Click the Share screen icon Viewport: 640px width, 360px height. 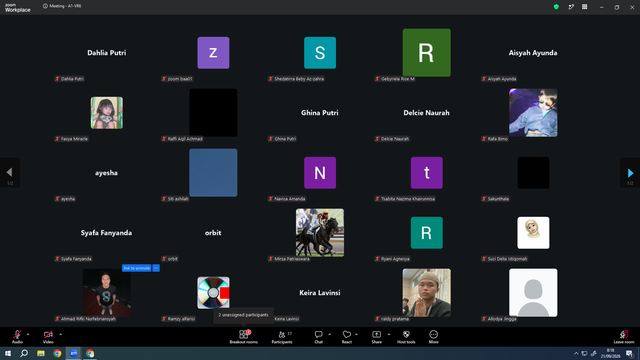pyautogui.click(x=376, y=336)
